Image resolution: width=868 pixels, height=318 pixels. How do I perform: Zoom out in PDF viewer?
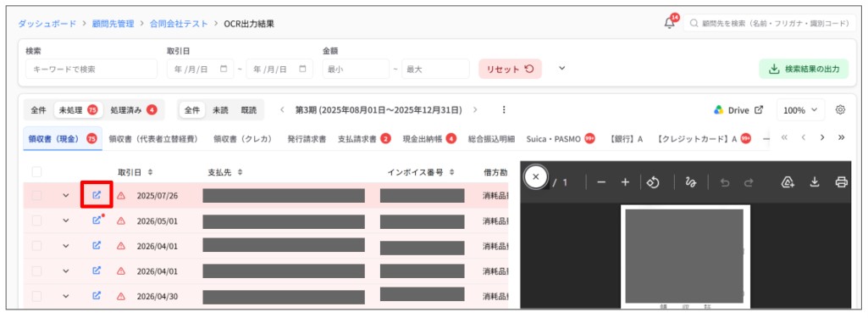tap(601, 182)
